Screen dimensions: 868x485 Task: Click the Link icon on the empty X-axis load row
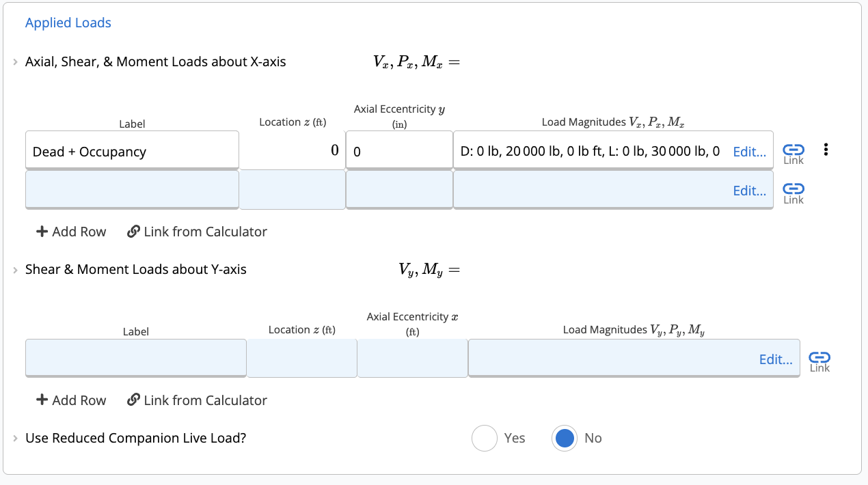pos(793,191)
